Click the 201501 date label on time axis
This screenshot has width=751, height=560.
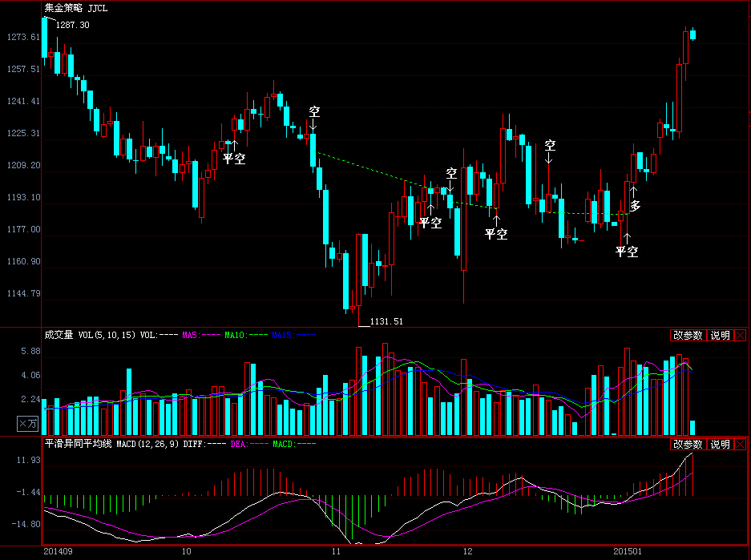(x=628, y=551)
